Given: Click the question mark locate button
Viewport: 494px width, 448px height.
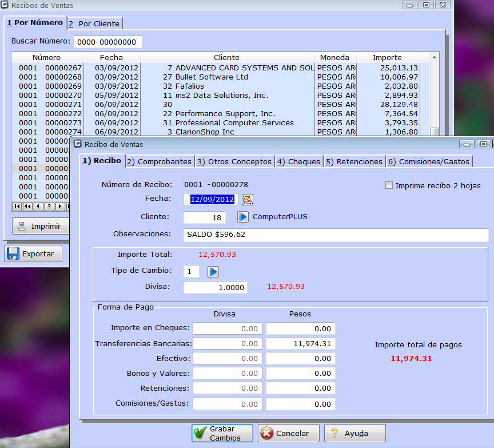Looking at the screenshot, I should coord(49,207).
